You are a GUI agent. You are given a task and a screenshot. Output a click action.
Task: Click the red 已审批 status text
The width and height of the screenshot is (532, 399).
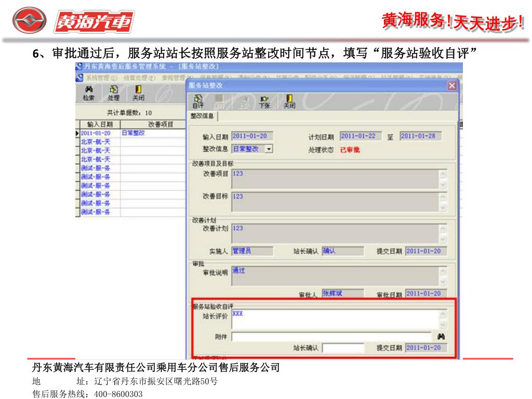[350, 150]
